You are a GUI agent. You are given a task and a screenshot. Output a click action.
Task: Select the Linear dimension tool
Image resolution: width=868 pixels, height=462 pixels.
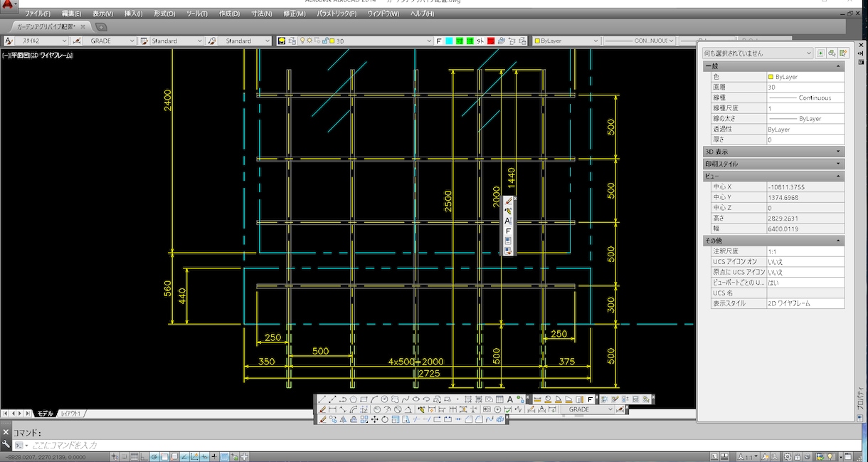pyautogui.click(x=333, y=409)
